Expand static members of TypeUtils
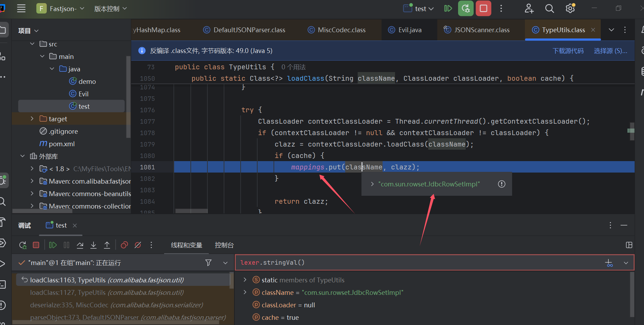Image resolution: width=644 pixels, height=325 pixels. tap(245, 280)
